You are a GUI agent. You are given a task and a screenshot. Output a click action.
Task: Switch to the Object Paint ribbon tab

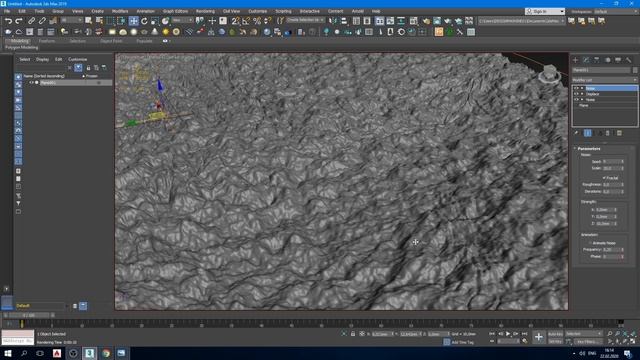tap(111, 41)
